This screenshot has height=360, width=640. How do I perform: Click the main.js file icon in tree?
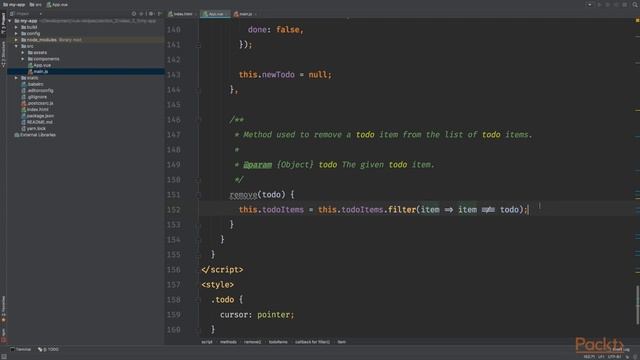pyautogui.click(x=30, y=71)
